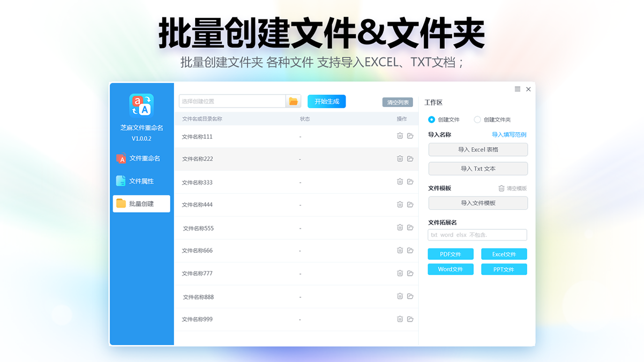This screenshot has height=362, width=644.
Task: Select the 文件名称999 row text
Action: tap(197, 319)
